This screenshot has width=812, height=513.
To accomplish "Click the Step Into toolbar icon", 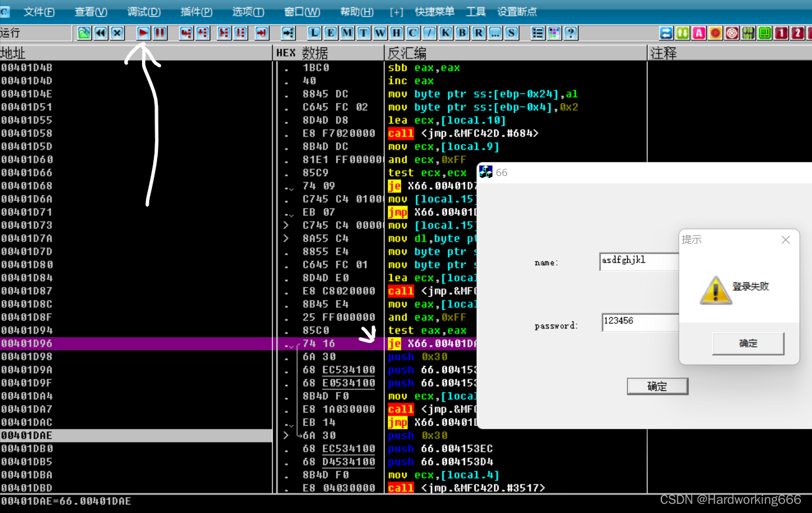I will (186, 33).
